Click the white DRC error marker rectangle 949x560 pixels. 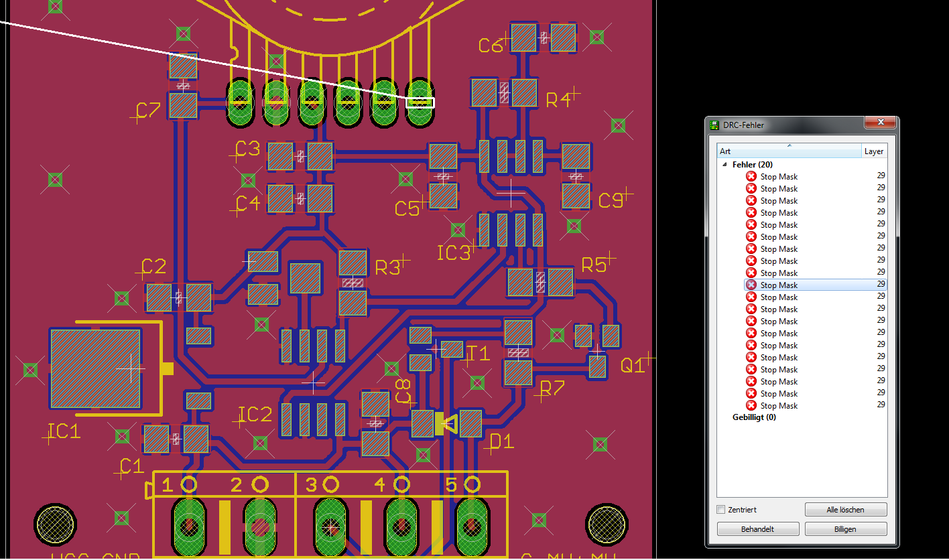tap(420, 102)
